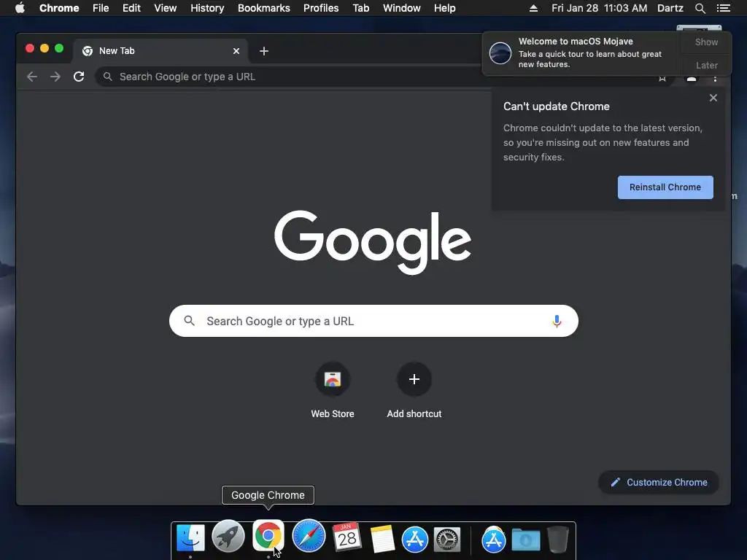Click the Add shortcut button
Viewport: 747px width, 560px height.
coord(414,391)
